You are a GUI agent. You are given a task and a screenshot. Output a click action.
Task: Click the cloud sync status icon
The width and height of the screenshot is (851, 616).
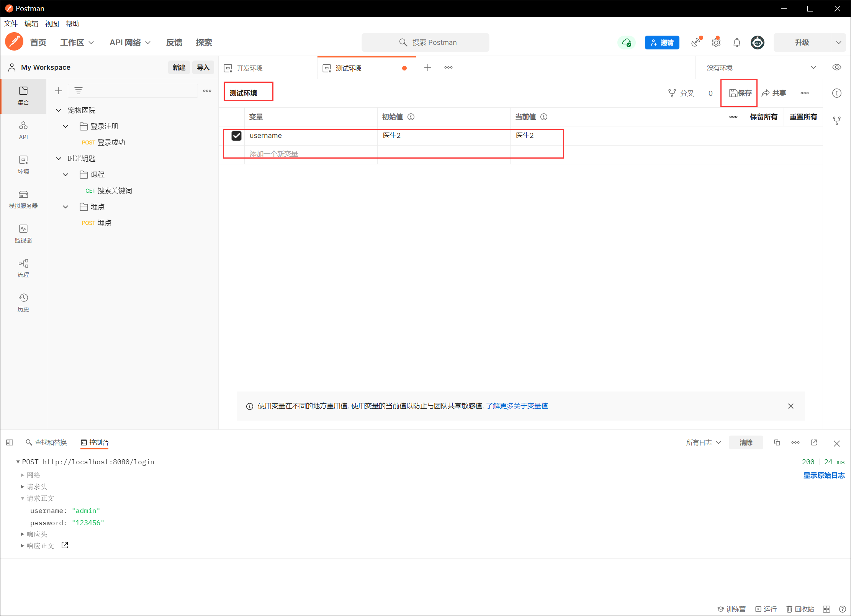click(x=626, y=43)
